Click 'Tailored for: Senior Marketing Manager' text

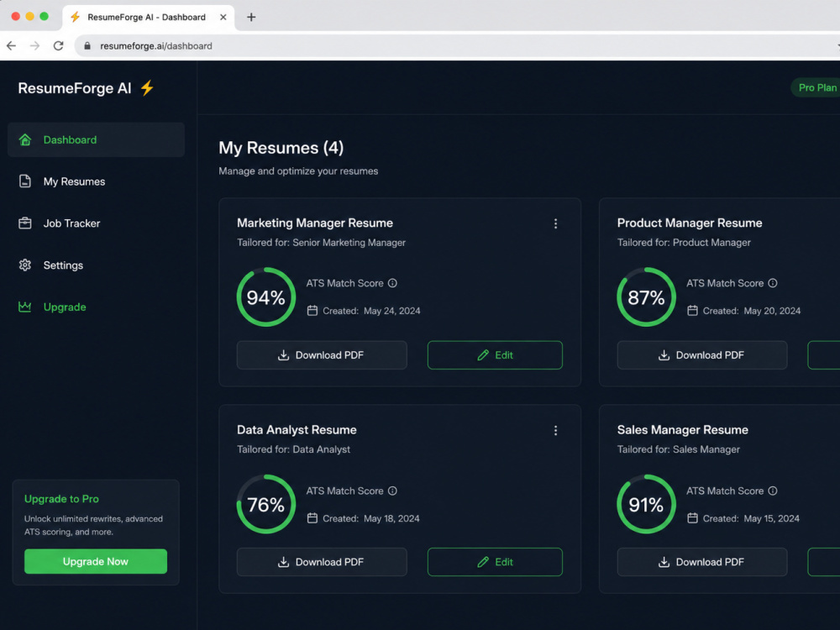coord(322,243)
